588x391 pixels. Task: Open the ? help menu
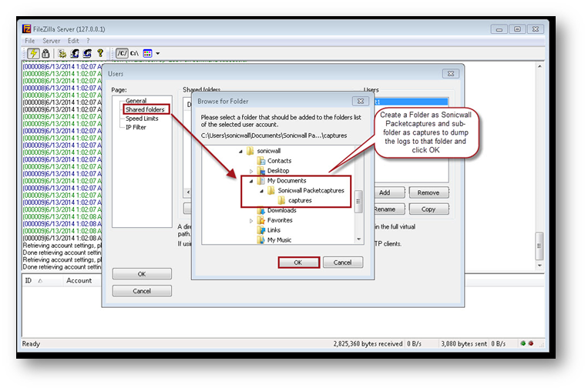click(88, 41)
